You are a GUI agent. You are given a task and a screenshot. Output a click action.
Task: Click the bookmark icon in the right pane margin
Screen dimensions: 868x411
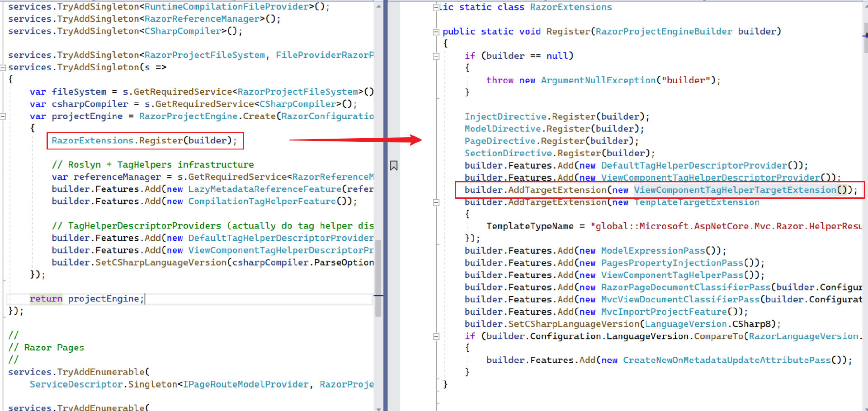pyautogui.click(x=394, y=166)
